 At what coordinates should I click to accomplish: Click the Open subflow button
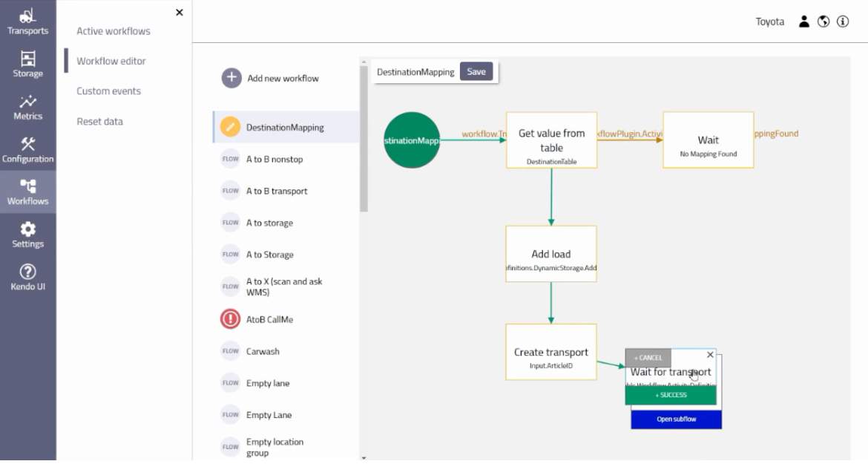(x=676, y=419)
